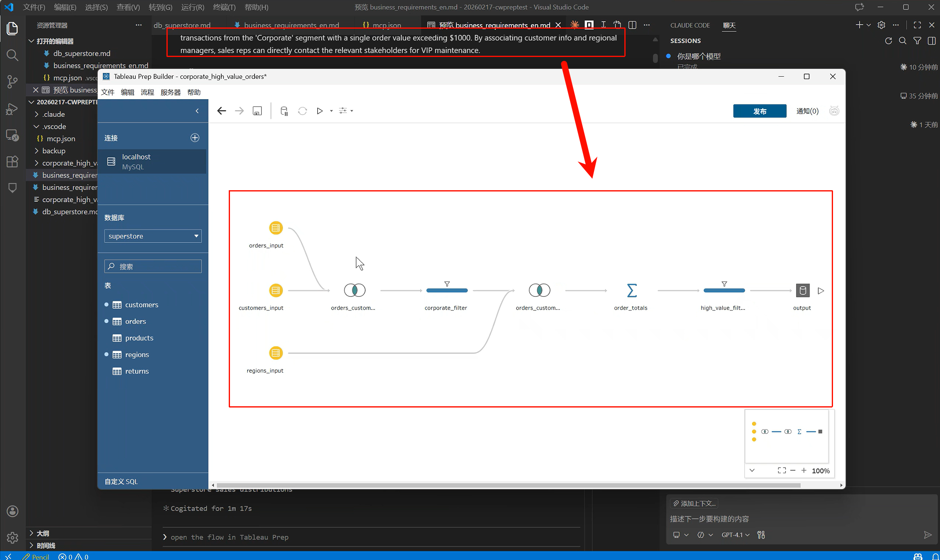The width and height of the screenshot is (940, 560).
Task: Click the 发布 publish button
Action: pos(760,111)
